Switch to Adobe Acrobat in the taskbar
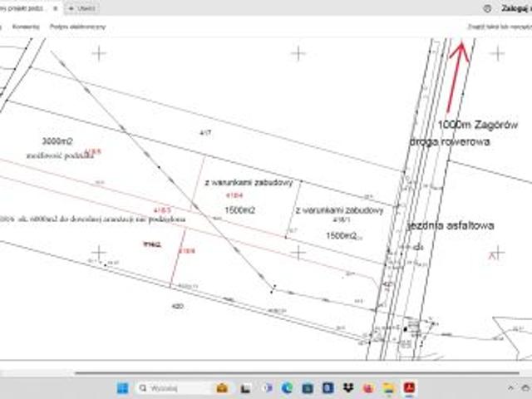This screenshot has width=532, height=399. tap(409, 387)
